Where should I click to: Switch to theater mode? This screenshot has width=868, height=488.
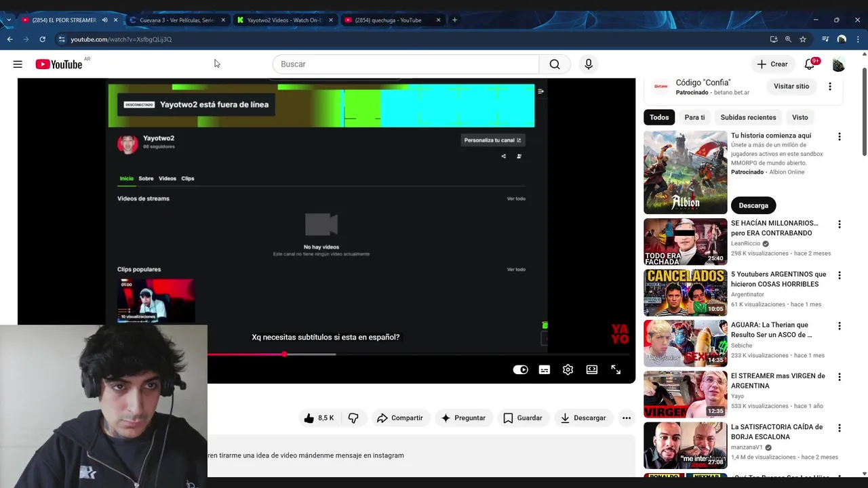click(592, 369)
